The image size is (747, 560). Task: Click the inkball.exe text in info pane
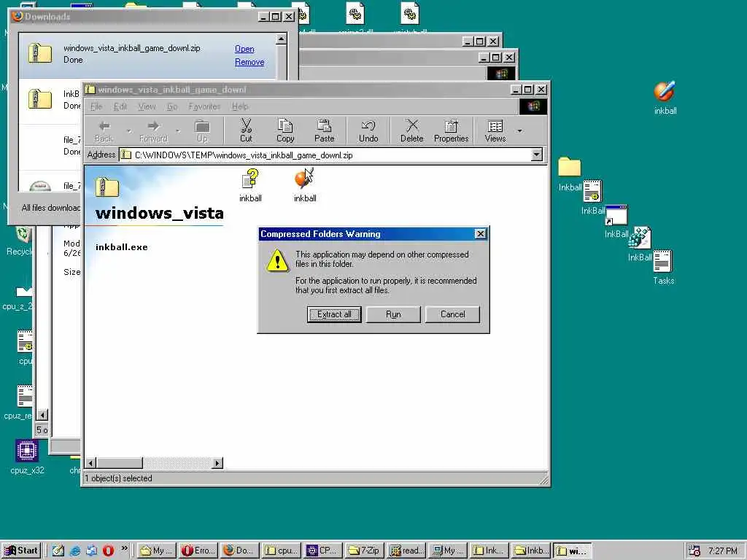tap(122, 247)
